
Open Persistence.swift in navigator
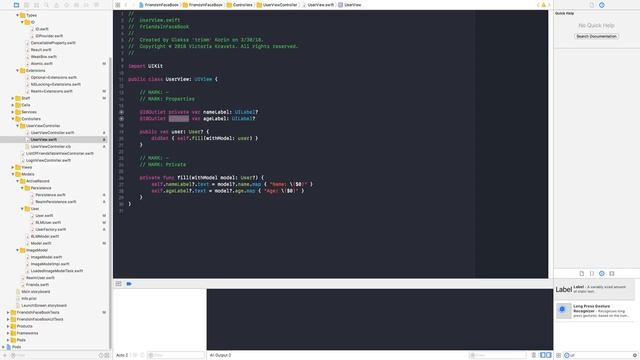click(50, 195)
